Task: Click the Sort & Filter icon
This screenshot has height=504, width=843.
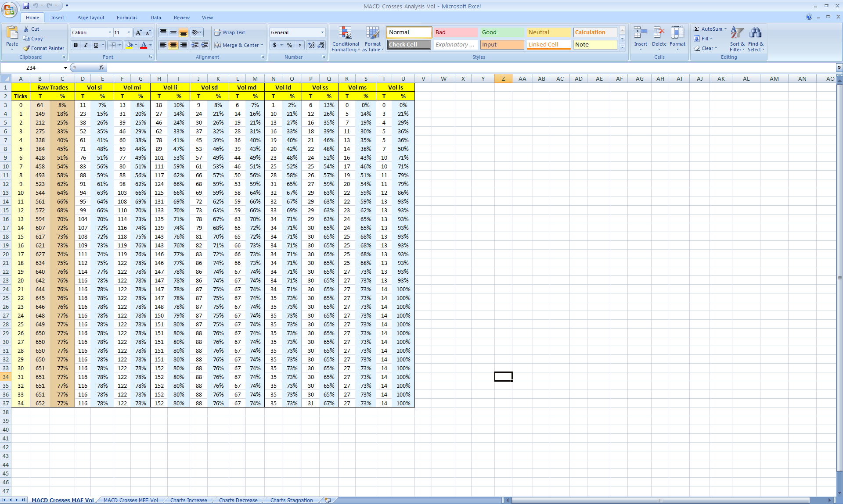Action: coord(737,33)
